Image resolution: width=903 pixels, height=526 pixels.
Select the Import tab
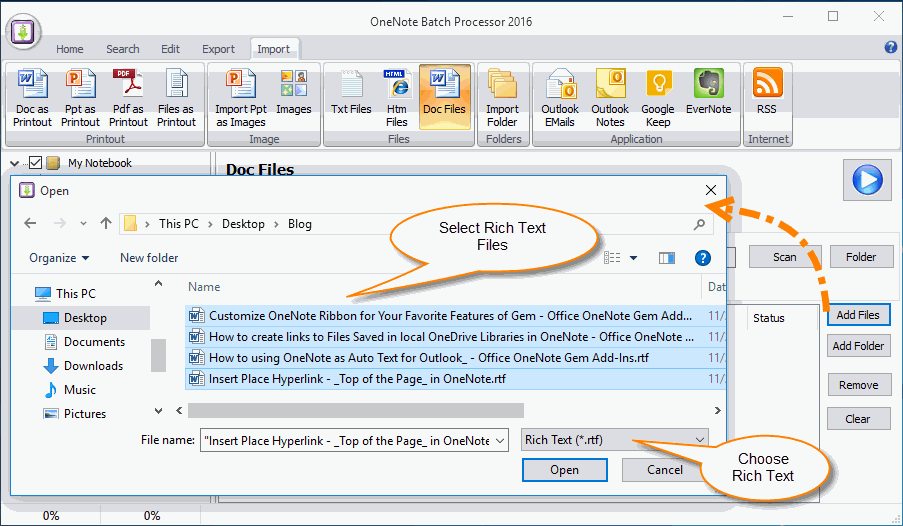point(274,49)
